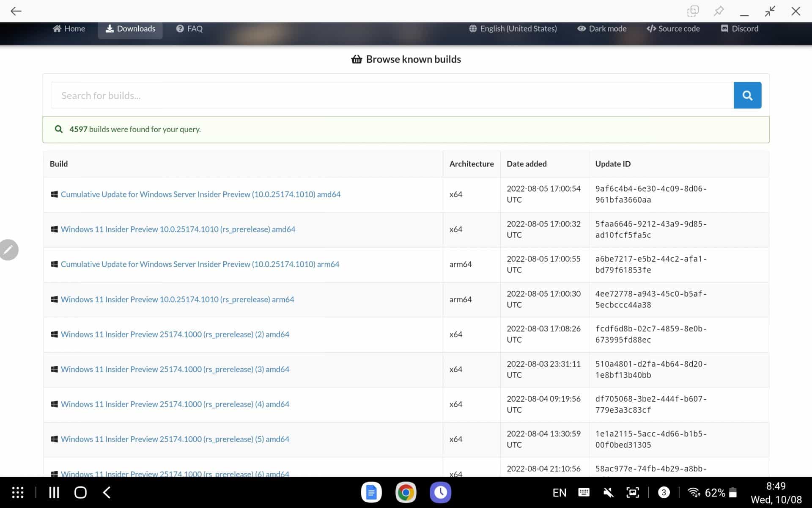Image resolution: width=812 pixels, height=508 pixels.
Task: Open Google Chrome from the taskbar
Action: (x=405, y=492)
